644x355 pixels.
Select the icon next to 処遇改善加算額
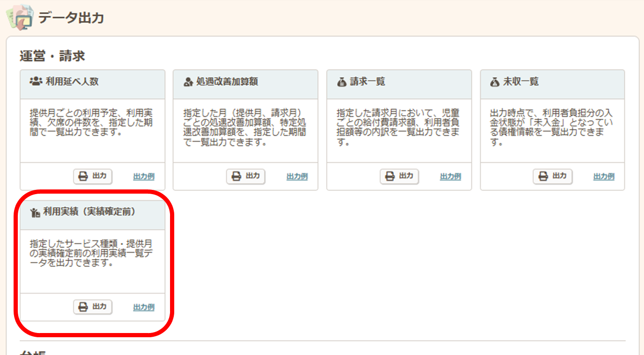click(188, 82)
